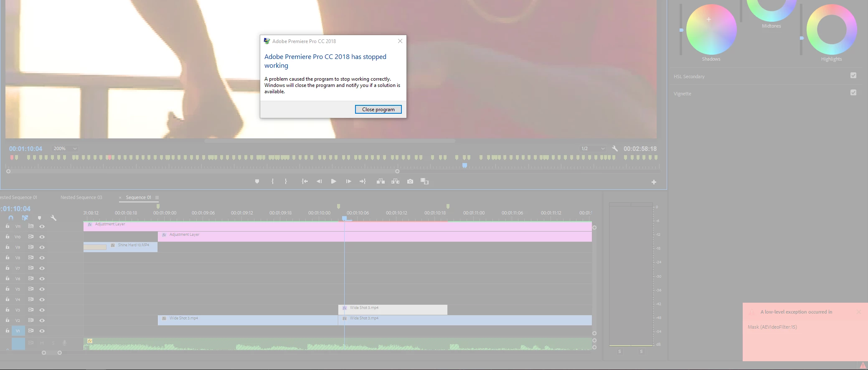Switch to Nested Sequence 03 tab
This screenshot has height=370, width=868.
pyautogui.click(x=81, y=197)
